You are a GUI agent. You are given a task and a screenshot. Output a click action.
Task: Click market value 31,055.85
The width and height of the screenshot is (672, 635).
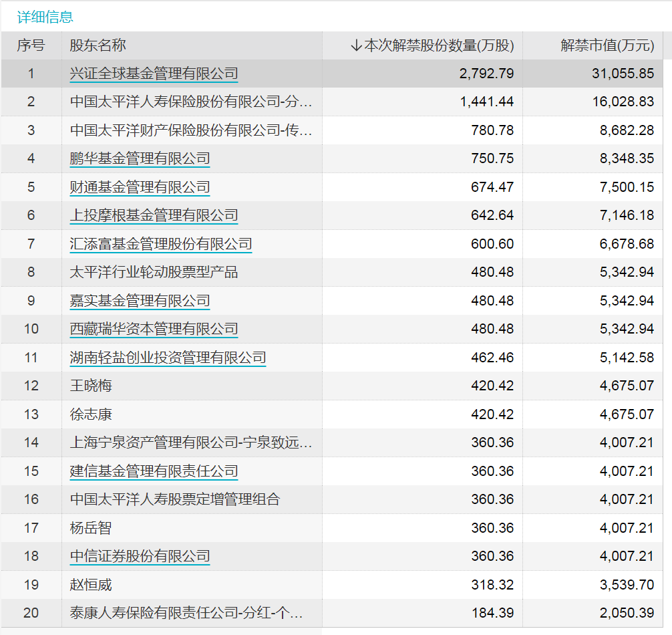coord(623,74)
